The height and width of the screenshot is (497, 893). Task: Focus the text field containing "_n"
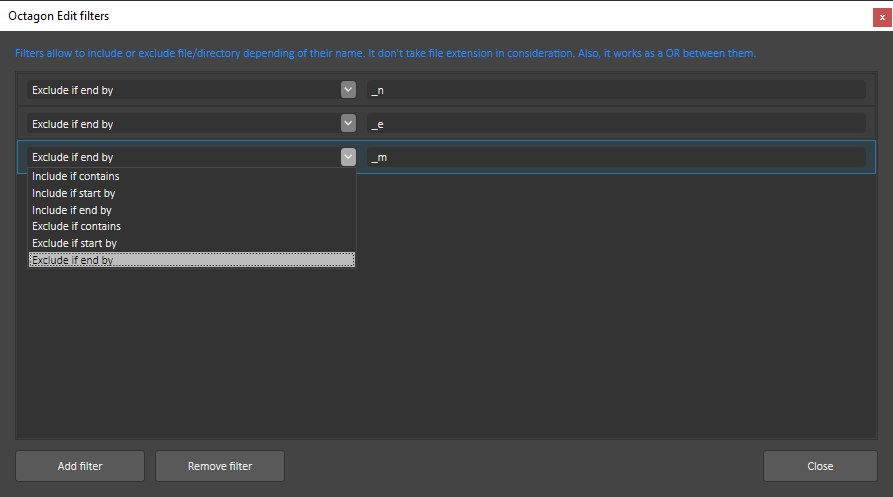tap(615, 90)
